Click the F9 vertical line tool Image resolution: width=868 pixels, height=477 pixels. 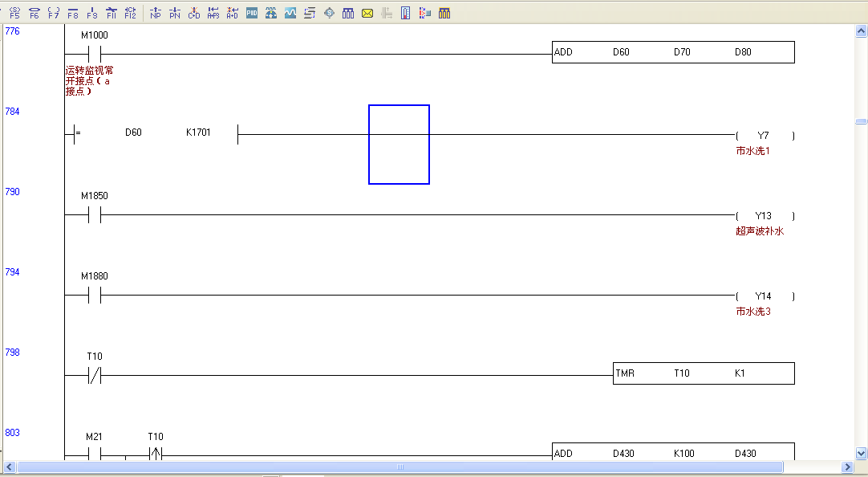point(92,13)
